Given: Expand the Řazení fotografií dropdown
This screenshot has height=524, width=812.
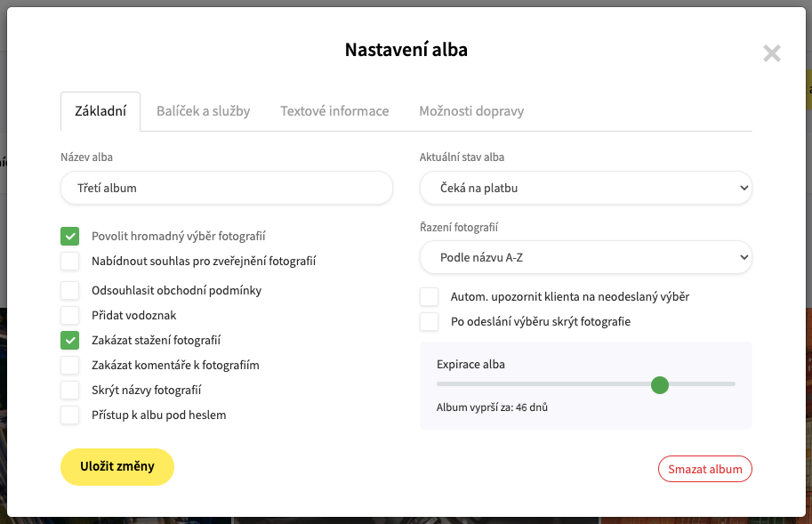Looking at the screenshot, I should [x=586, y=257].
